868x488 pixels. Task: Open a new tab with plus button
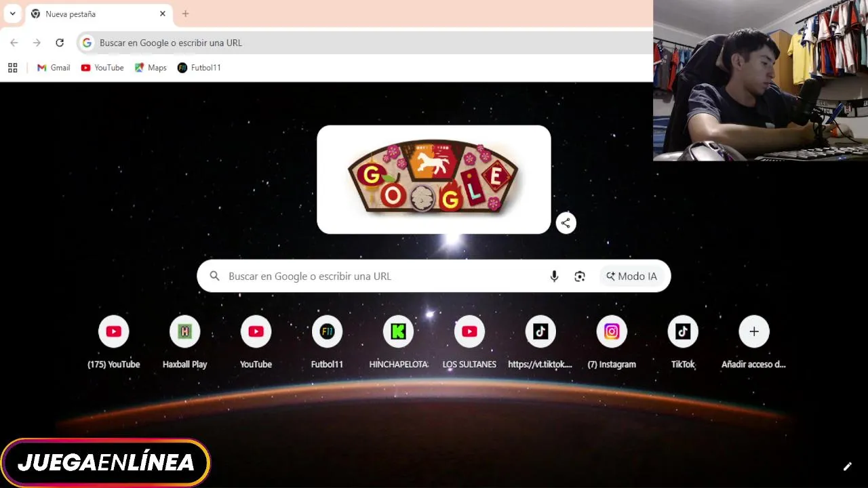click(x=185, y=14)
